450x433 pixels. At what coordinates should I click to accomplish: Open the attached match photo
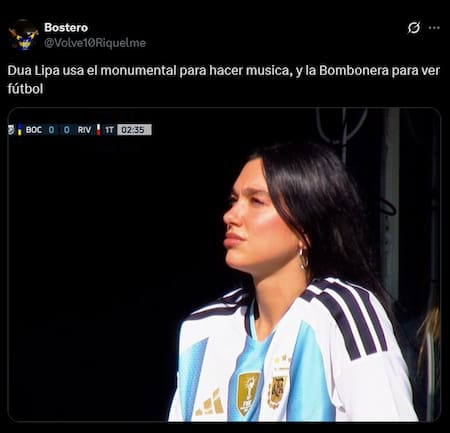(224, 265)
